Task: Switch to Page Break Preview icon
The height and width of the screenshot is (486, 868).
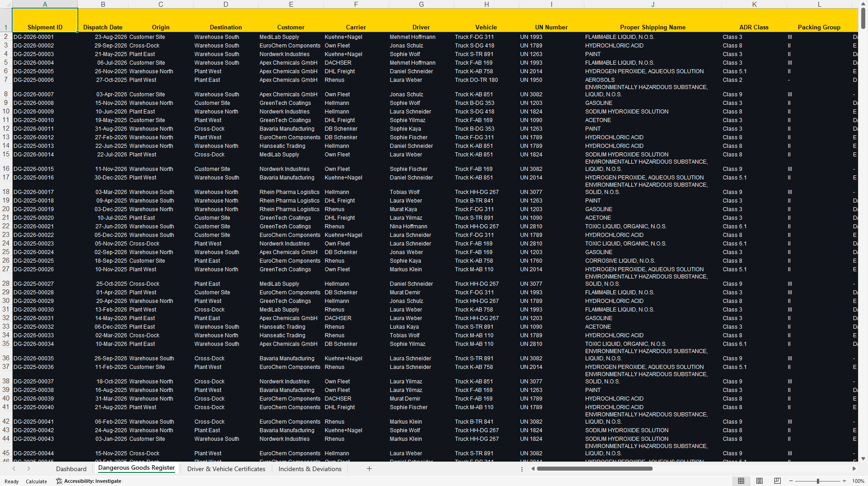Action: click(778, 481)
